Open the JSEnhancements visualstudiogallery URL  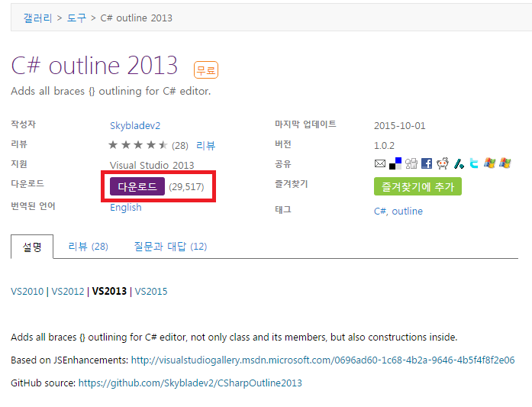(x=323, y=360)
